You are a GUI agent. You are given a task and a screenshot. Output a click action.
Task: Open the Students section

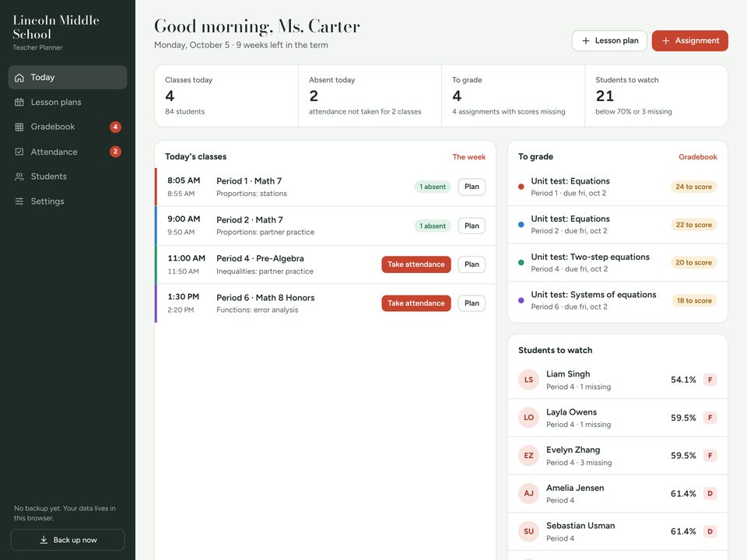(x=68, y=177)
